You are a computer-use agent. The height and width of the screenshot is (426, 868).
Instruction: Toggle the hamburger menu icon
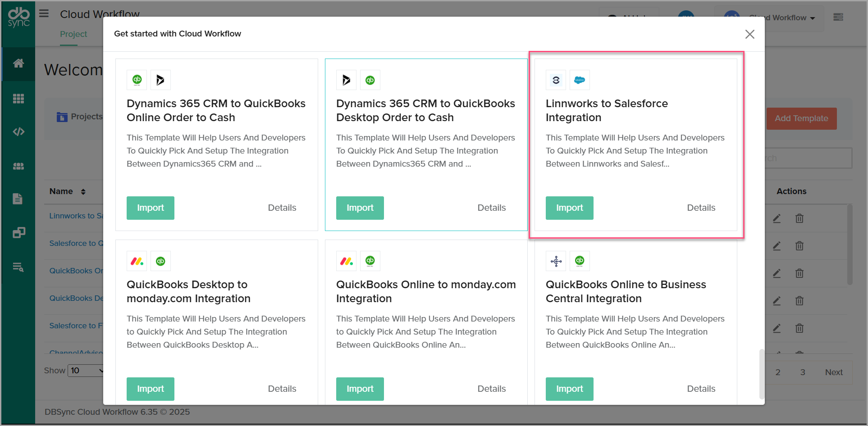[44, 14]
